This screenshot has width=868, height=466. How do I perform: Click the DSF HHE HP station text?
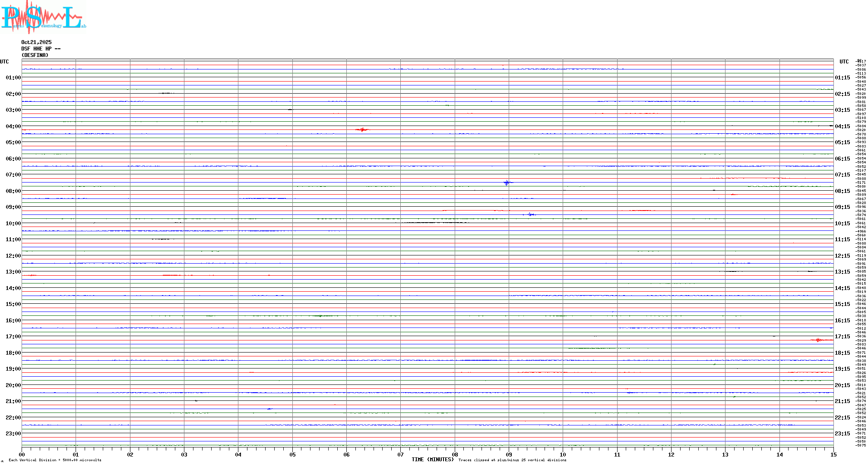pos(41,49)
